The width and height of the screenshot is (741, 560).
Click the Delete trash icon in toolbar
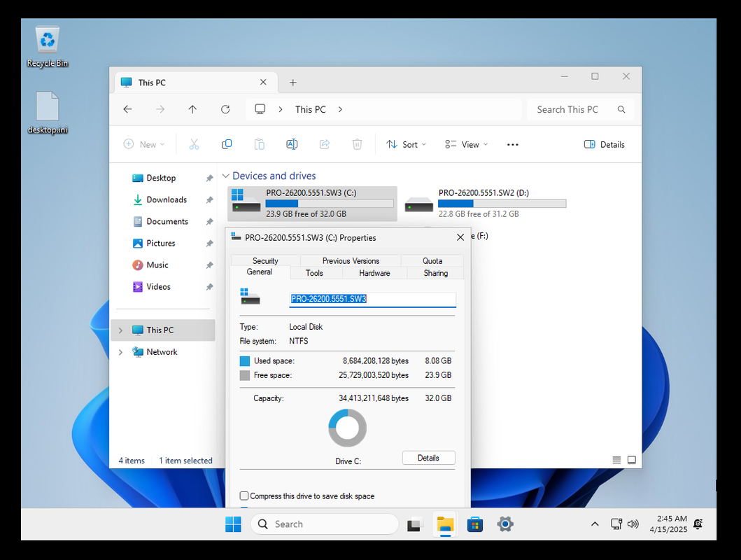tap(358, 144)
